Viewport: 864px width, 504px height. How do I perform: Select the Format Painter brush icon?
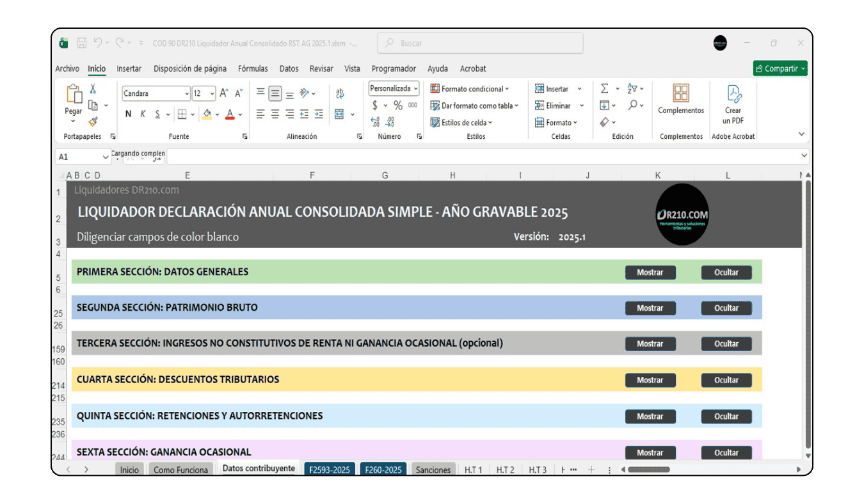[x=93, y=122]
